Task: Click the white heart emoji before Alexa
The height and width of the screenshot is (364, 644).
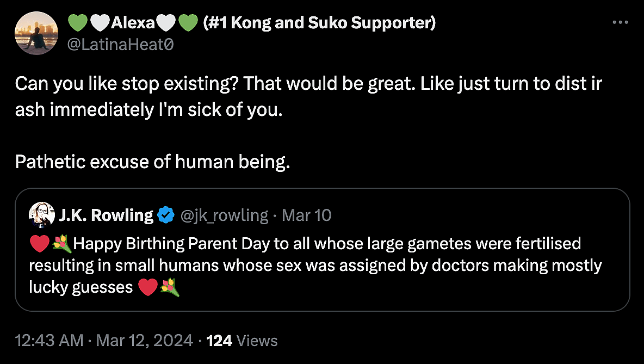Action: coord(99,23)
